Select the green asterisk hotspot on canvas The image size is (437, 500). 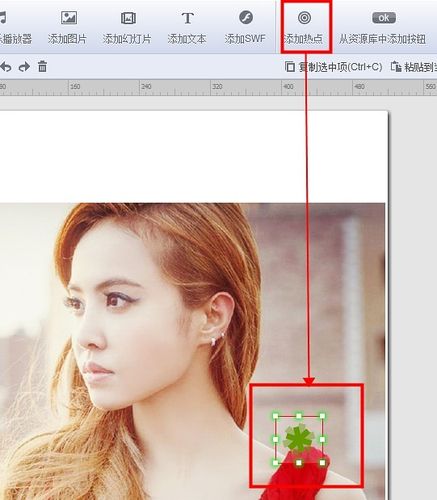pos(299,438)
